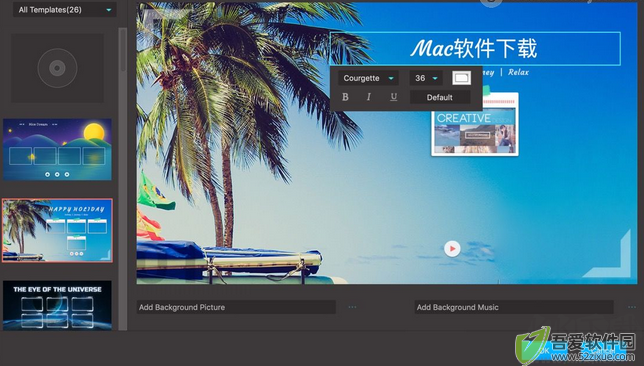Click the Default button

click(439, 97)
